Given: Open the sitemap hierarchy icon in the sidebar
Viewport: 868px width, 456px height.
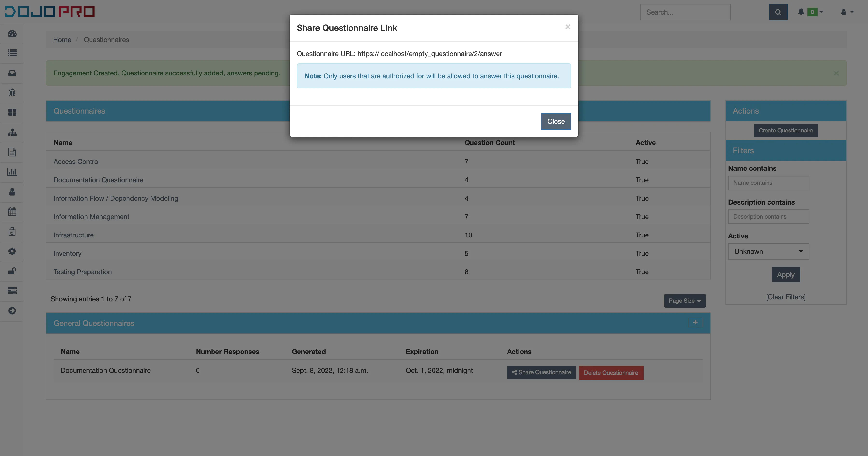Looking at the screenshot, I should pyautogui.click(x=12, y=132).
